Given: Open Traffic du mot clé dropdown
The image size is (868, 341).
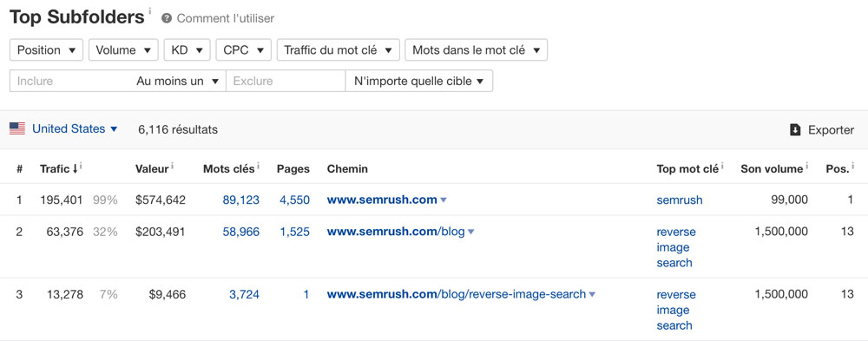Looking at the screenshot, I should click(339, 49).
